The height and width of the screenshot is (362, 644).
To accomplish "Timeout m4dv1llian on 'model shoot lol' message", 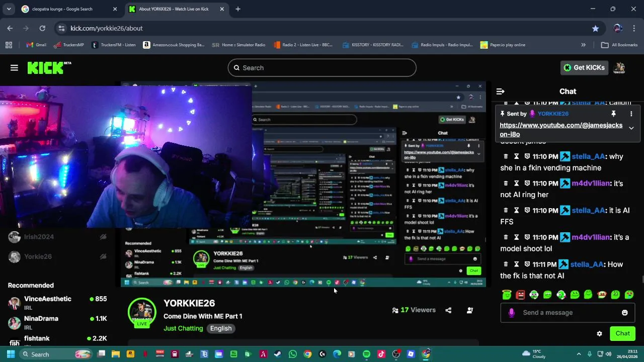I will point(516,237).
